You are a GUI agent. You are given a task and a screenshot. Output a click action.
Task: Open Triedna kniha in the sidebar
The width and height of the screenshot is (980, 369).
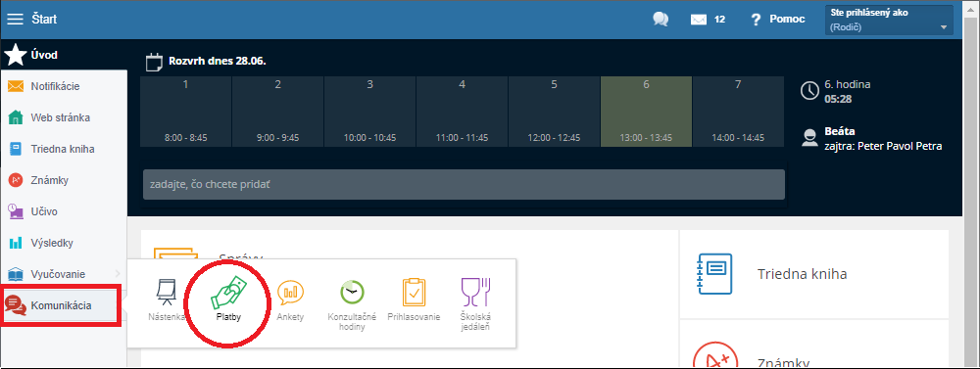pyautogui.click(x=63, y=149)
